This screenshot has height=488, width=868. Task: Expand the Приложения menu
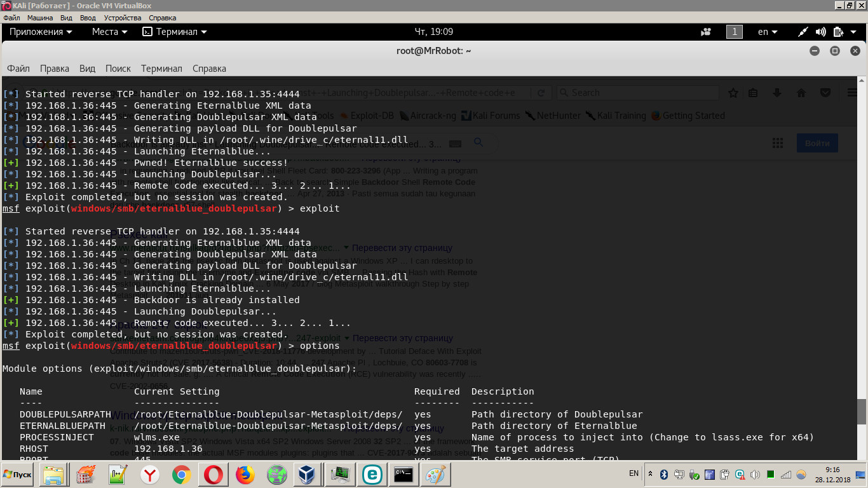(x=41, y=32)
